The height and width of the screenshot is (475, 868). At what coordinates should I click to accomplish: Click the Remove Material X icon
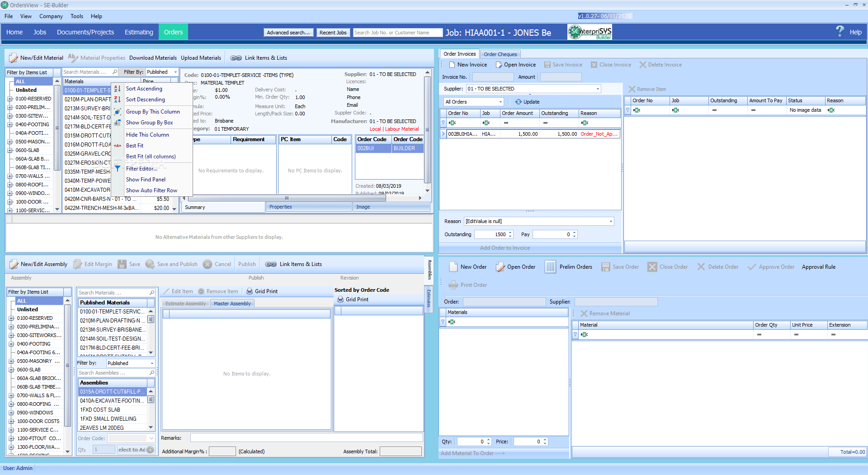pos(584,313)
